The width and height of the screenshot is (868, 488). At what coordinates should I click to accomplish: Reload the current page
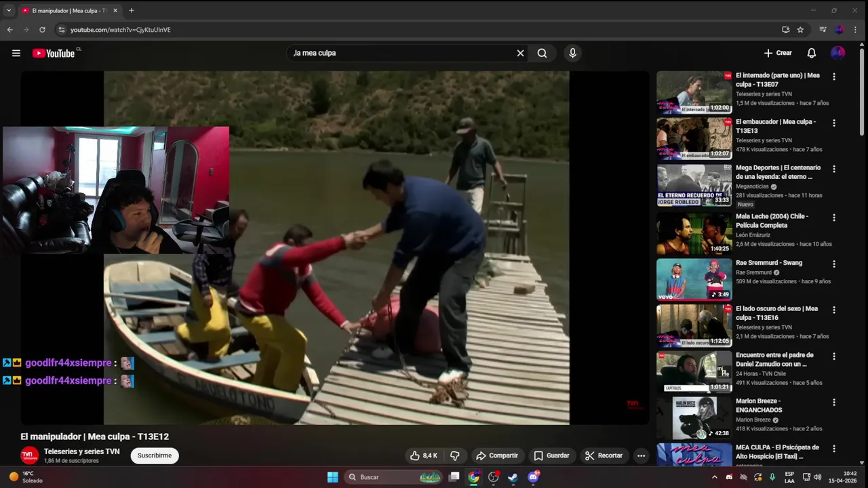point(42,30)
